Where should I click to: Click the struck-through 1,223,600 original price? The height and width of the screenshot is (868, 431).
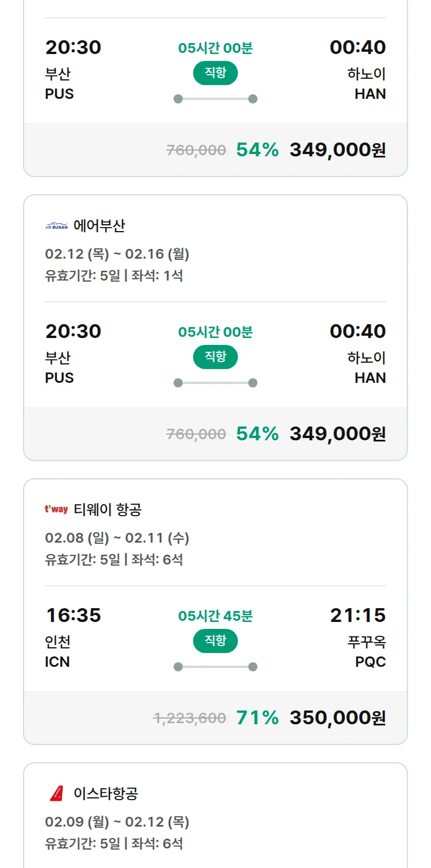coord(190,718)
